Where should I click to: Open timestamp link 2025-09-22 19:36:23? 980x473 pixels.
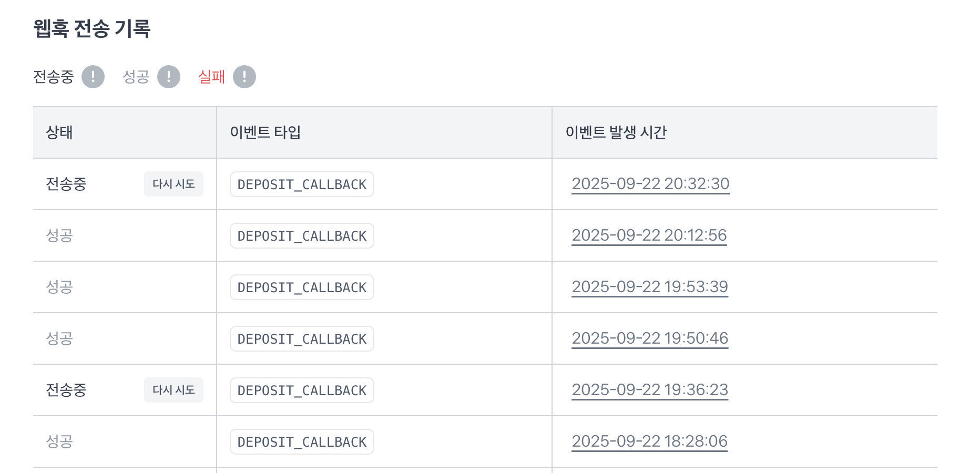point(650,390)
